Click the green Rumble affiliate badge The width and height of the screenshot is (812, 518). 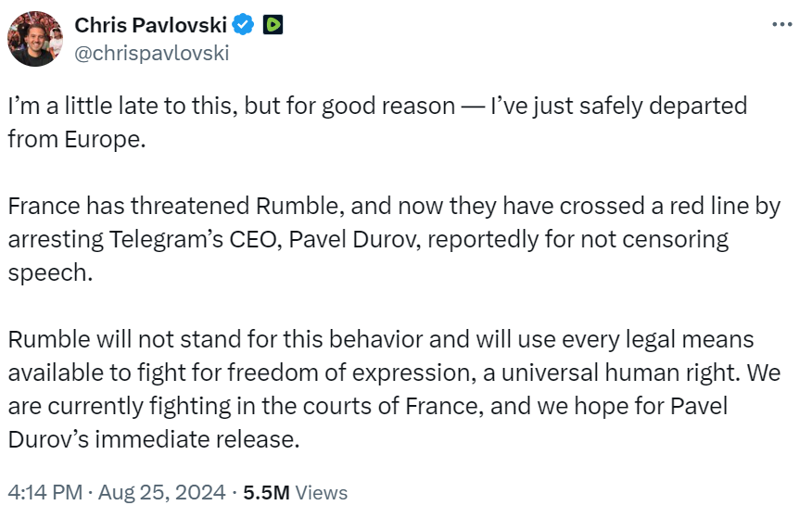273,25
